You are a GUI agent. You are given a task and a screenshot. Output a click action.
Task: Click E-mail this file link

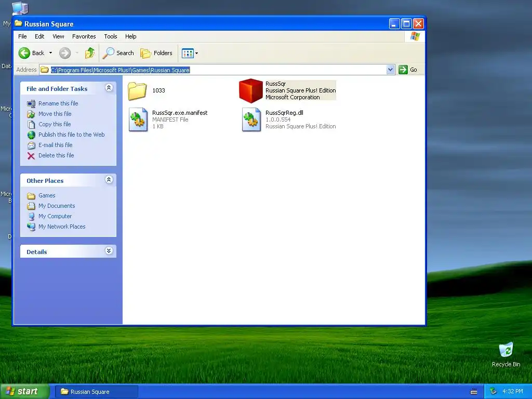55,145
